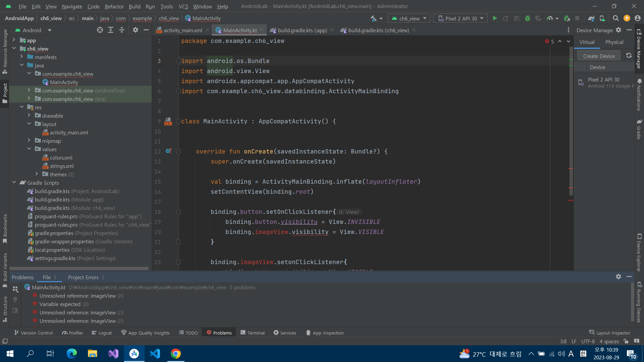The height and width of the screenshot is (362, 644).
Task: Expand the drawable folder in project tree
Action: 29,116
